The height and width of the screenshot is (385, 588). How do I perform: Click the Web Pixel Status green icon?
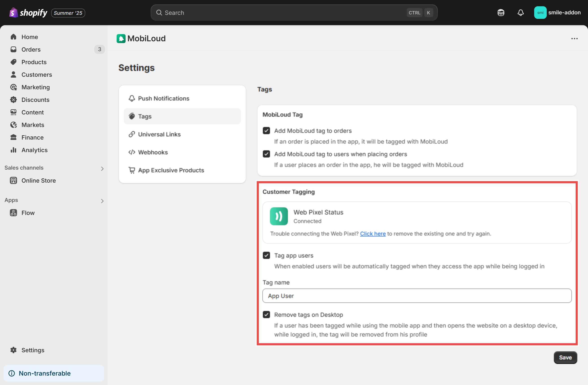pos(279,216)
